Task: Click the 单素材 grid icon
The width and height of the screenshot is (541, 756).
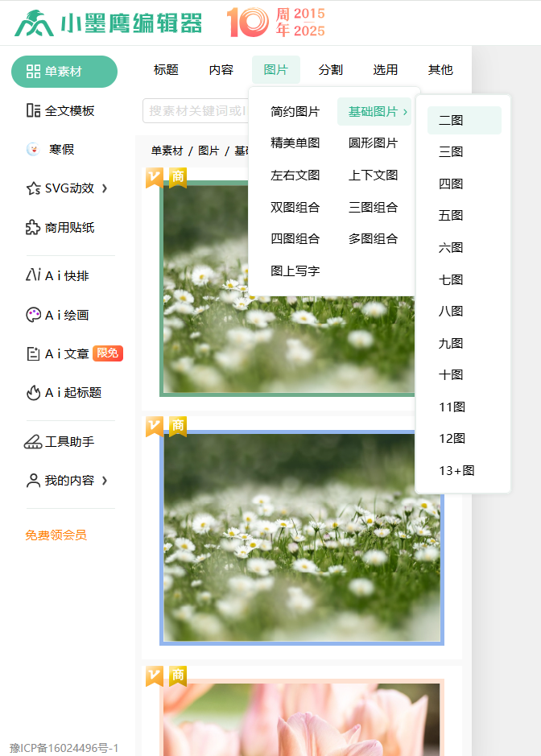Action: tap(33, 72)
